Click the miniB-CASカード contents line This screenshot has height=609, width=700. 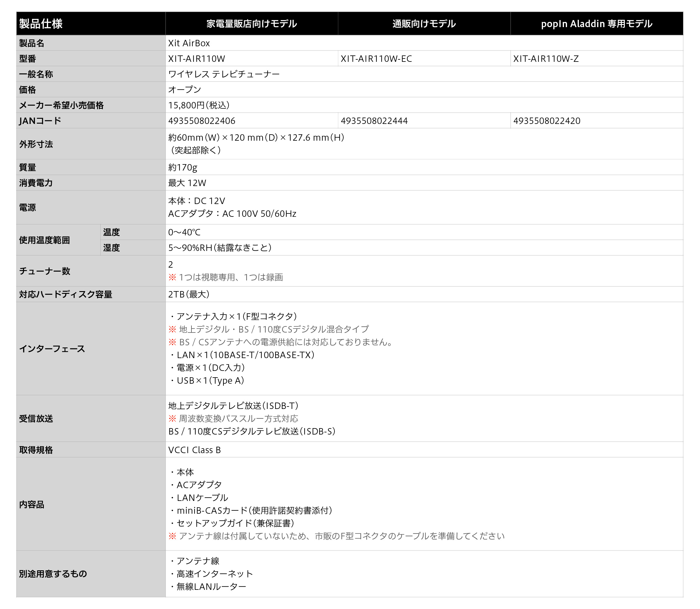tap(251, 510)
